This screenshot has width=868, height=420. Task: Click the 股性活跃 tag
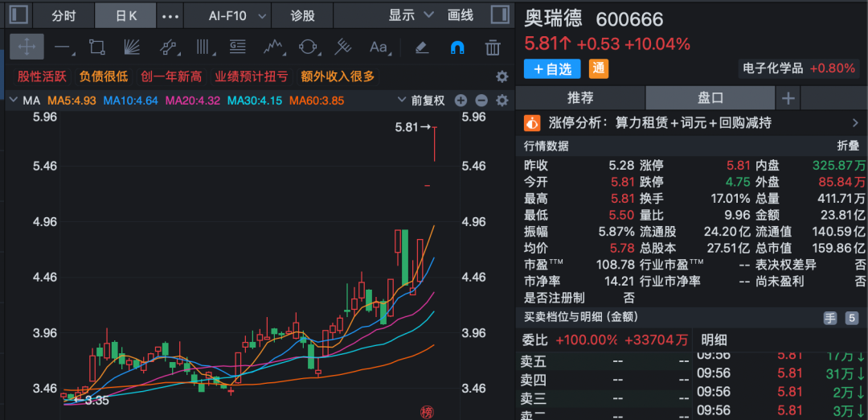[x=42, y=76]
